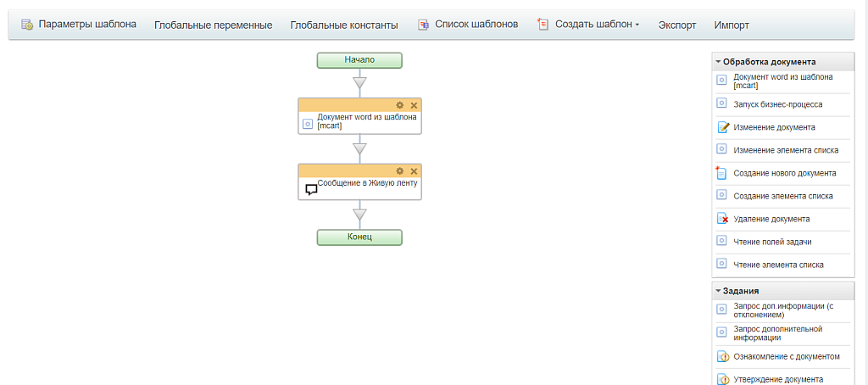
Task: Click the Параметры шаблона toolbar icon
Action: [27, 25]
